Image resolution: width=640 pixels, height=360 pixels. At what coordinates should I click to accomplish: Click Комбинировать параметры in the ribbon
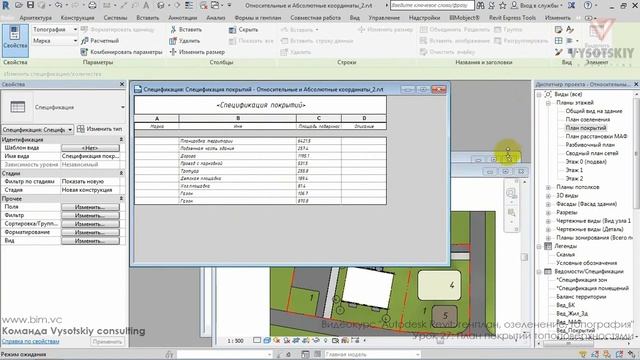pos(122,52)
